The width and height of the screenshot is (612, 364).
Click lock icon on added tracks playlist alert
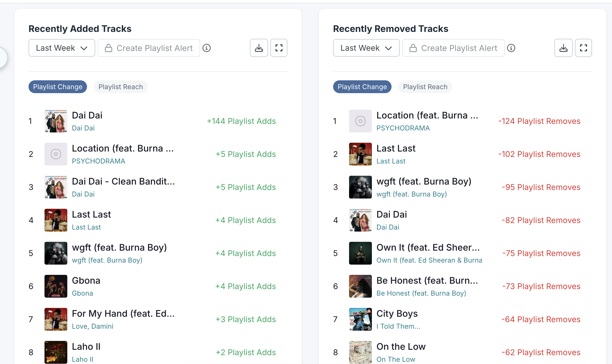108,48
